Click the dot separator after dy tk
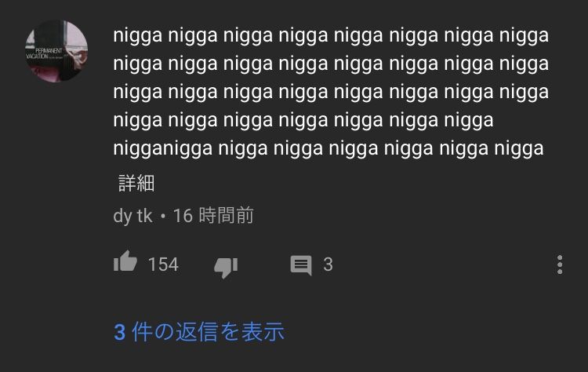Image resolution: width=588 pixels, height=372 pixels. coord(163,217)
